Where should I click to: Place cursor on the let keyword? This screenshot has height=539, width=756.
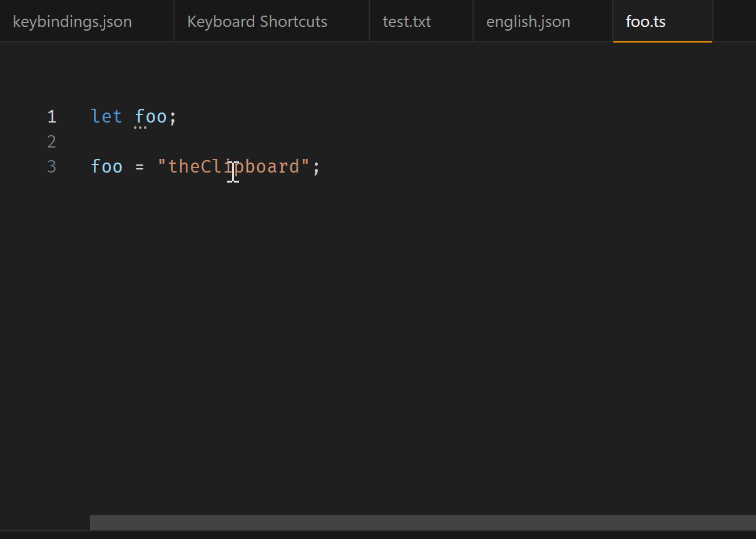point(105,116)
